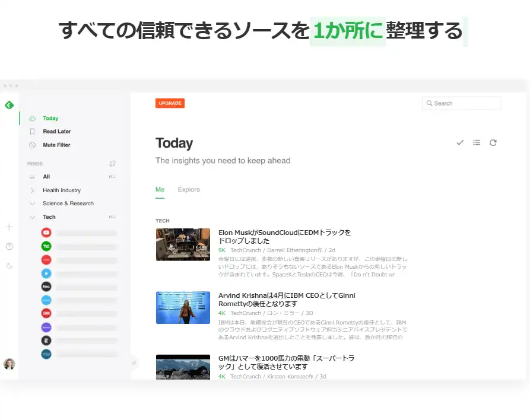Expand the Health Industry feed folder
Image resolution: width=530 pixels, height=420 pixels.
(33, 190)
